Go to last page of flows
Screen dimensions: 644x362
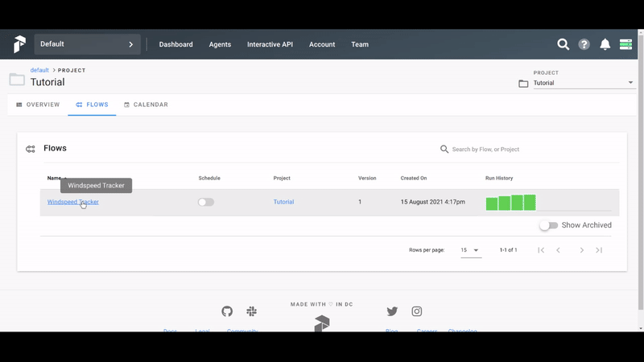599,250
